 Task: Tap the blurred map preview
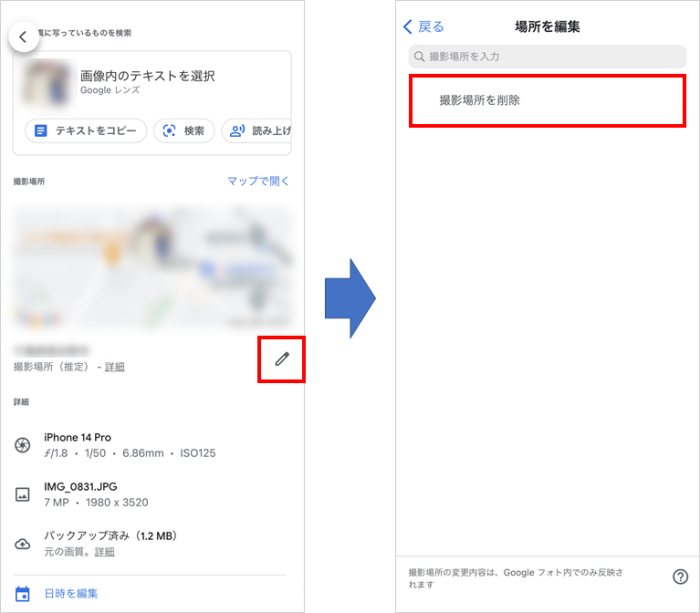(153, 267)
